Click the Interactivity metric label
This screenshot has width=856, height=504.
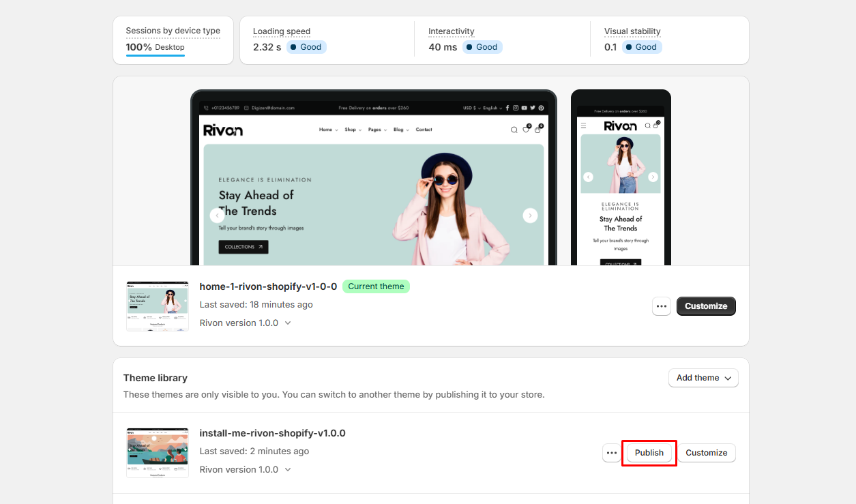(452, 31)
